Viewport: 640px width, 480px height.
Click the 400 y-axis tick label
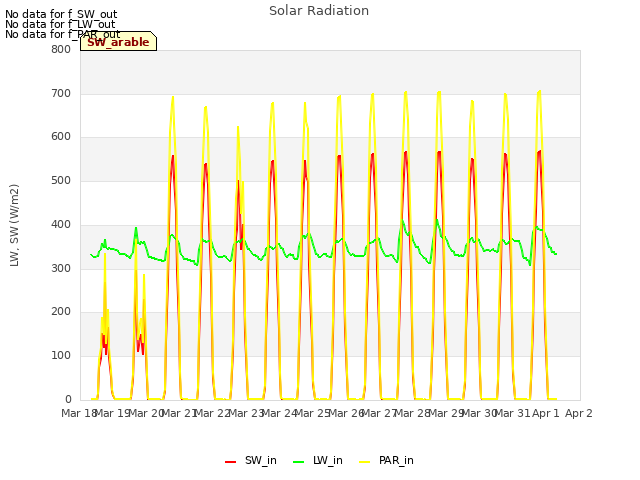[x=61, y=224]
